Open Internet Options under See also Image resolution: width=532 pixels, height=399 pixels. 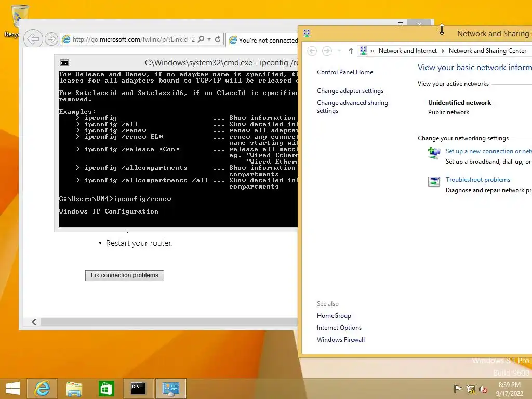pyautogui.click(x=339, y=328)
